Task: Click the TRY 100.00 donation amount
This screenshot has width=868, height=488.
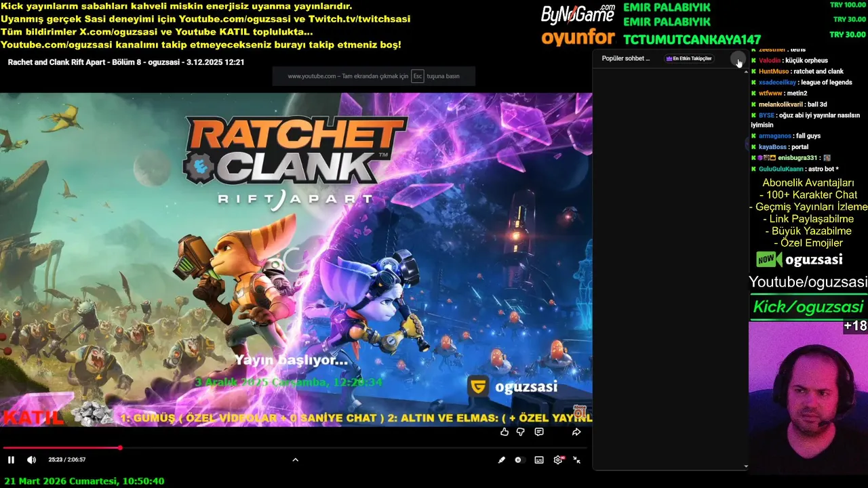Action: (848, 5)
